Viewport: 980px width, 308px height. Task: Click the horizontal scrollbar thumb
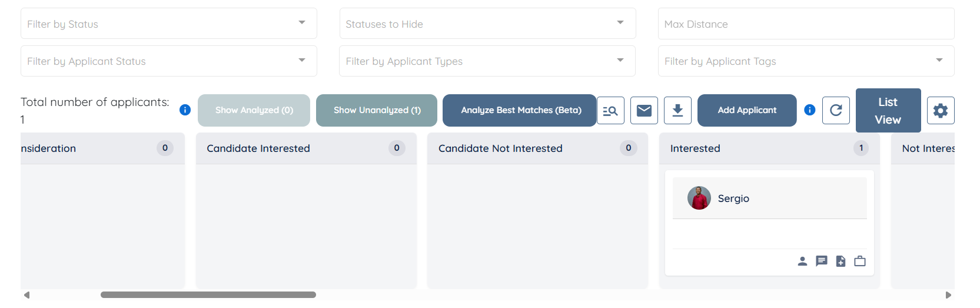tap(208, 295)
